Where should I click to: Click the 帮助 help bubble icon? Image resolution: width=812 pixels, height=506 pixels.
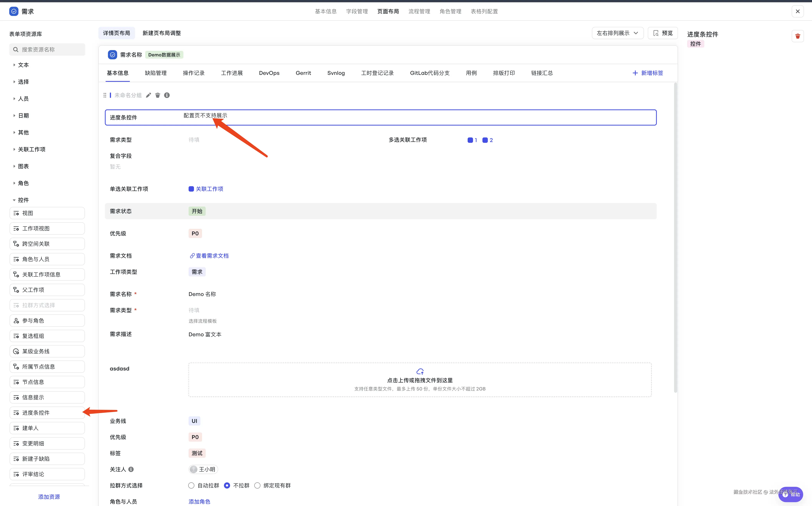pos(791,494)
